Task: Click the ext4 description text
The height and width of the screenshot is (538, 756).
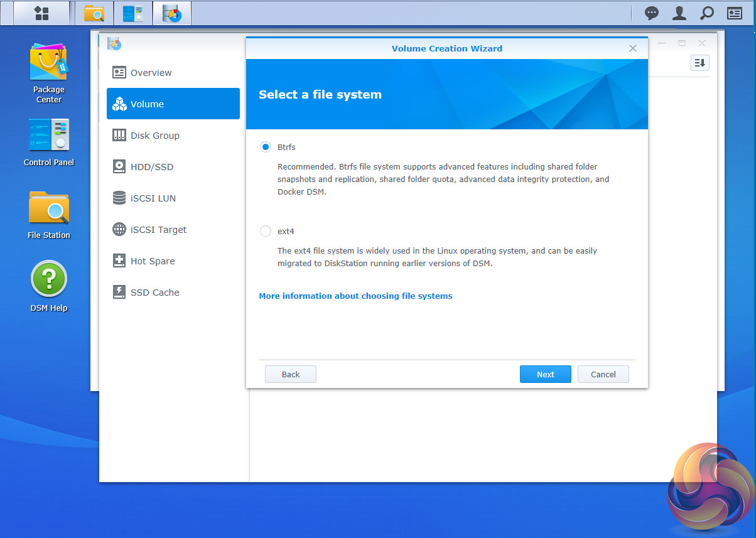Action: [x=437, y=257]
